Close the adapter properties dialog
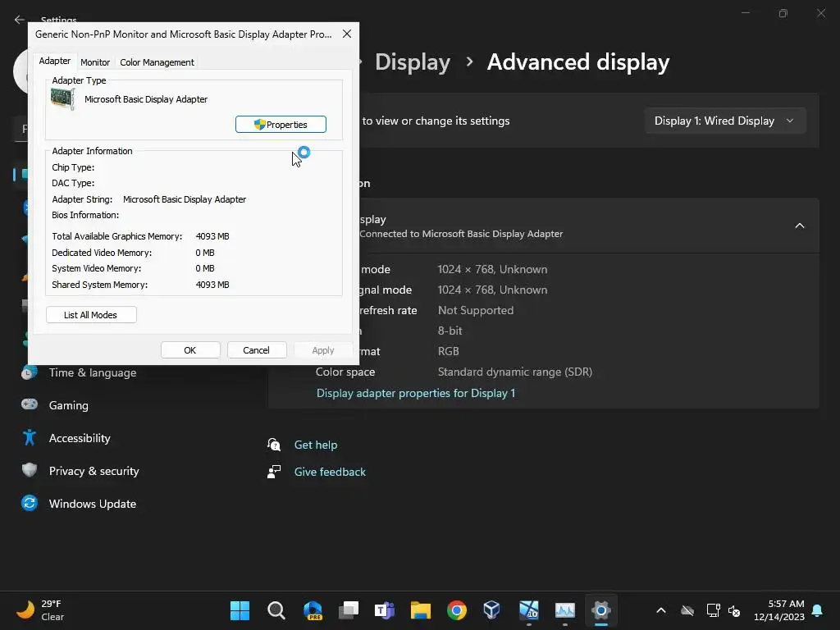The image size is (840, 630). [347, 34]
